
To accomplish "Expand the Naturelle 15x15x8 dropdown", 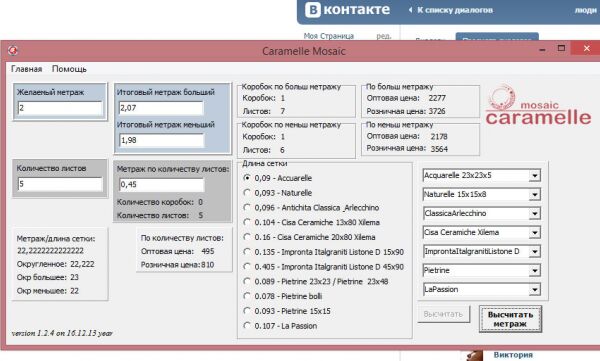I will (x=535, y=194).
